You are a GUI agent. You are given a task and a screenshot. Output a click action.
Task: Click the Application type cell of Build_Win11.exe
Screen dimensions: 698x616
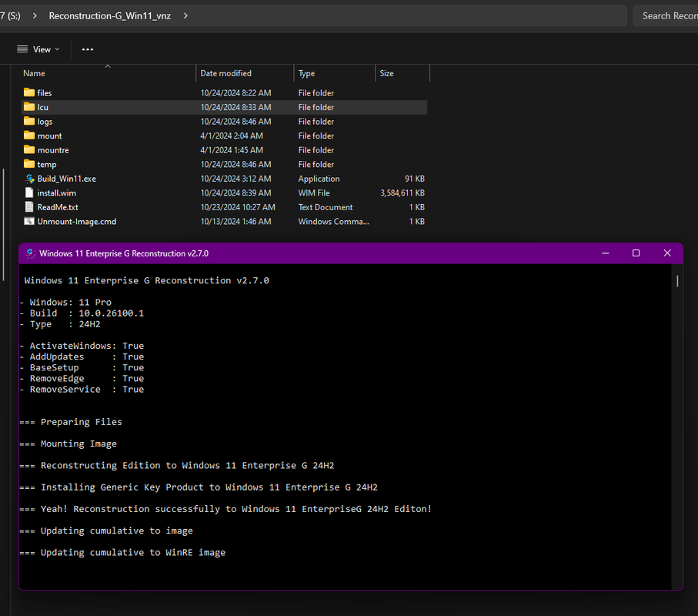click(319, 179)
